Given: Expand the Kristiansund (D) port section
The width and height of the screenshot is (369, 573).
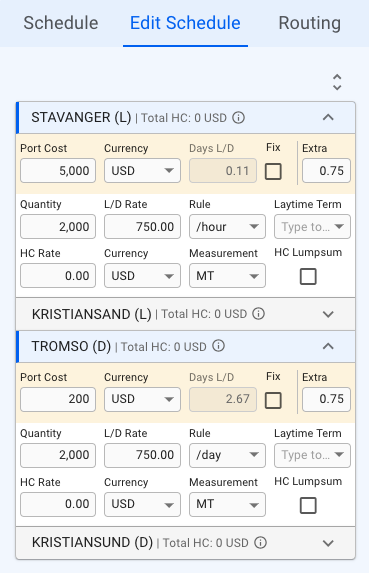Looking at the screenshot, I should (328, 543).
